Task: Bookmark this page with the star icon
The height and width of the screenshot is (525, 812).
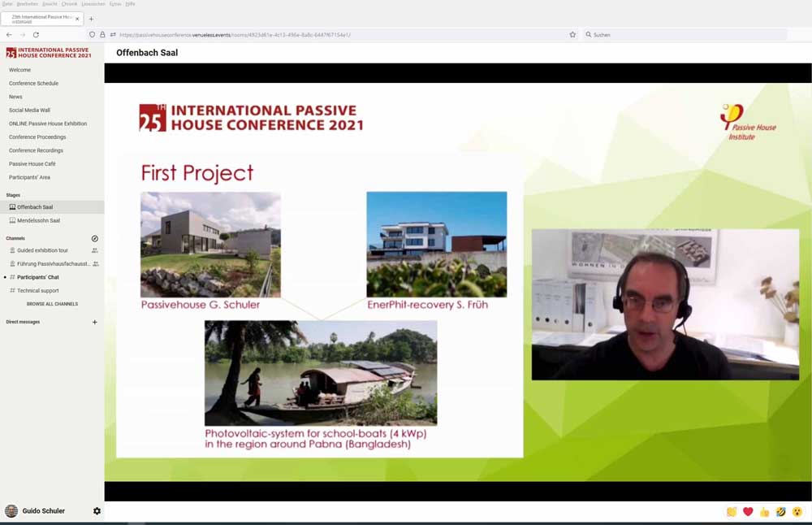Action: coord(572,35)
